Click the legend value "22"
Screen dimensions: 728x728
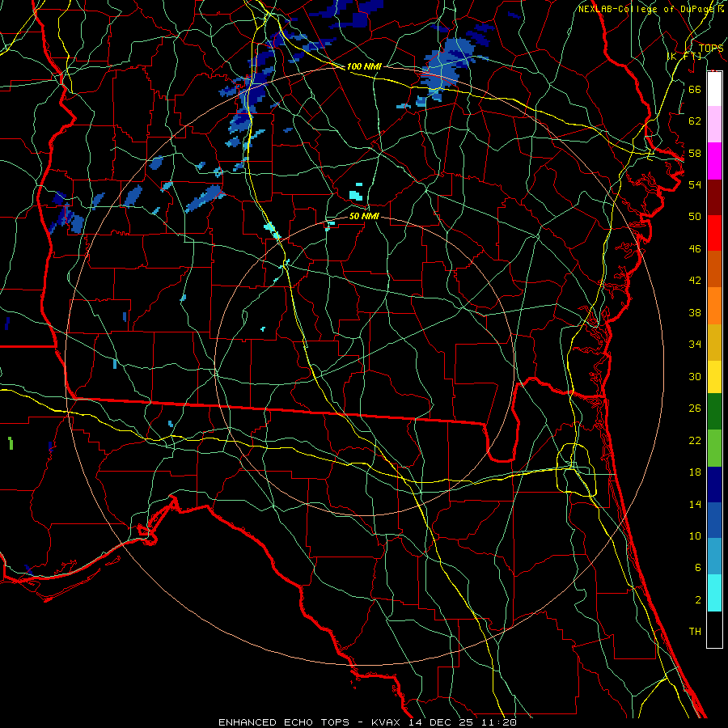click(695, 440)
